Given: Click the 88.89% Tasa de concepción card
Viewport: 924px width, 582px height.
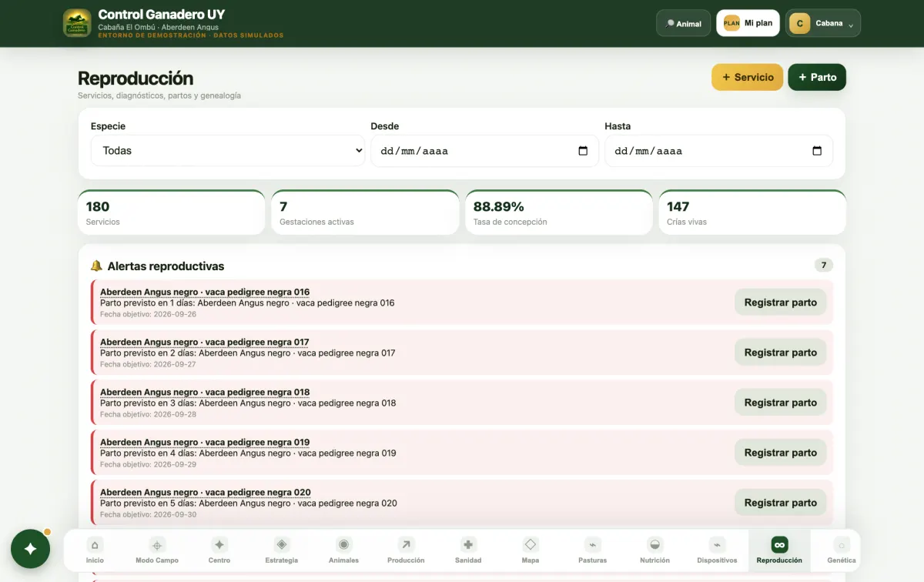Looking at the screenshot, I should tap(559, 212).
